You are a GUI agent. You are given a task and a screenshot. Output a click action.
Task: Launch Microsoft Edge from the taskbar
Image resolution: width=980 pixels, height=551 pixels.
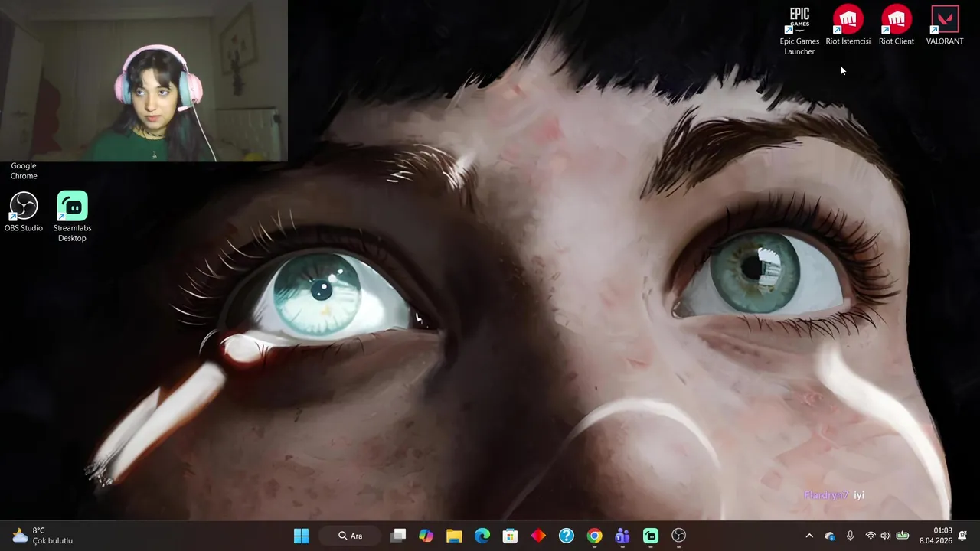coord(482,536)
